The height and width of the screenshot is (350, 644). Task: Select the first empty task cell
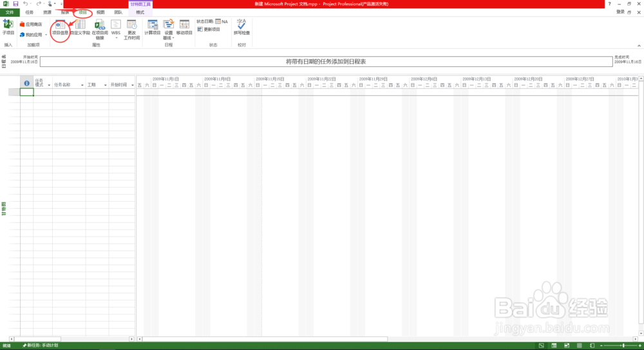pos(26,92)
